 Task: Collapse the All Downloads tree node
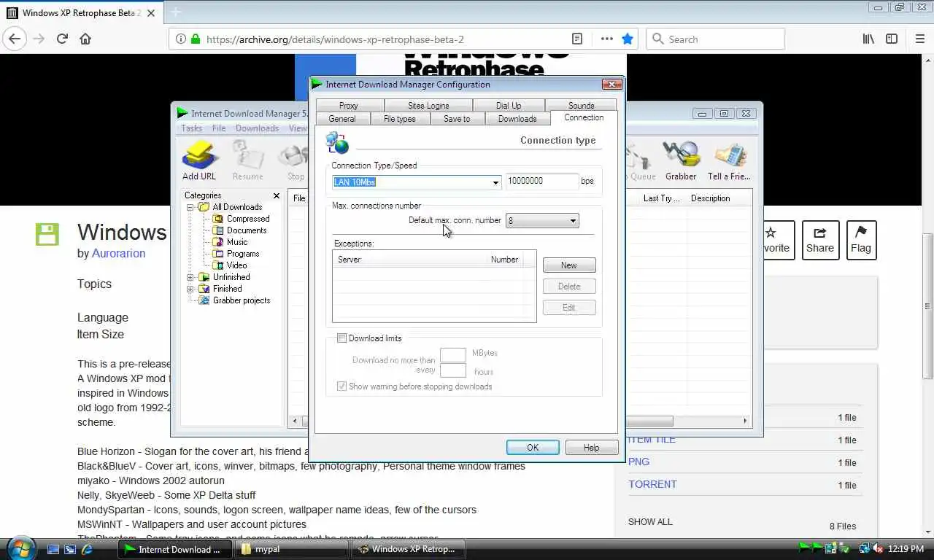pos(190,207)
